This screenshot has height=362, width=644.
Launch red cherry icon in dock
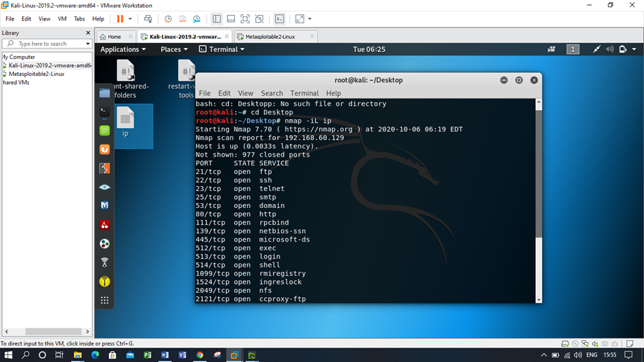tap(105, 225)
